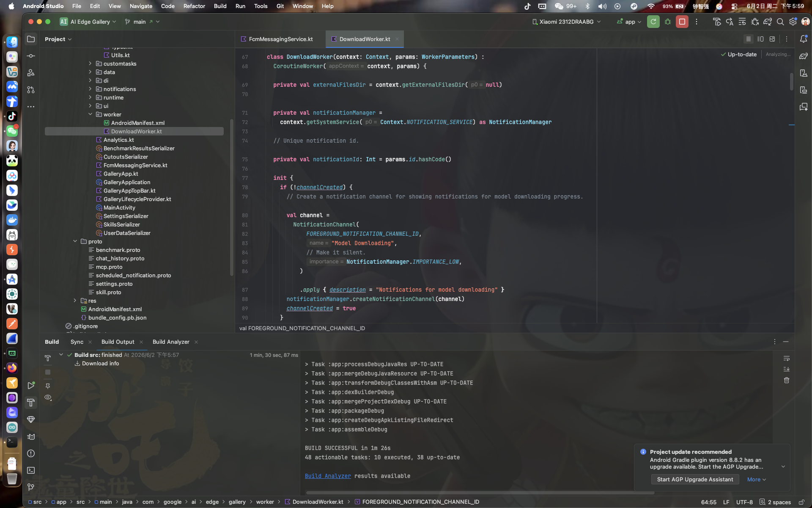Open Git branch tool window icon at bottom left
This screenshot has width=812, height=508.
point(31,487)
